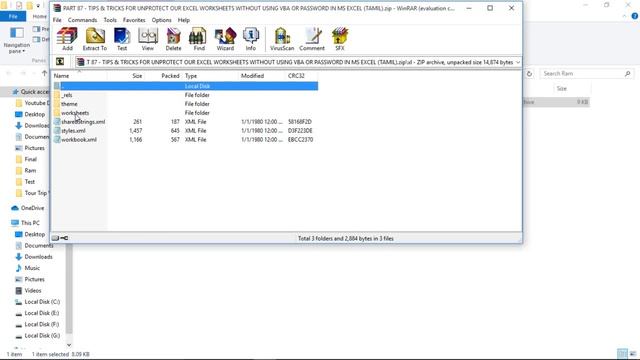Click the Test archive icon
Screen dimensions: 640x360
point(122,39)
